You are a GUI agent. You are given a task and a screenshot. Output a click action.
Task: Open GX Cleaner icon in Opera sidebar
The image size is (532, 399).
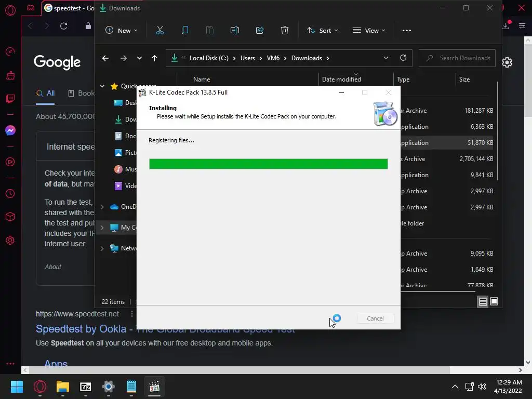(x=10, y=75)
